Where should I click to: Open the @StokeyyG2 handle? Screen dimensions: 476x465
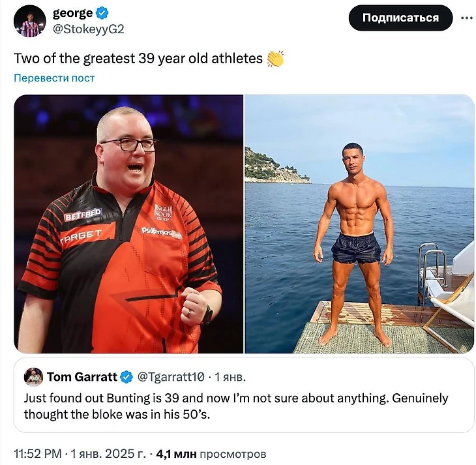[88, 29]
